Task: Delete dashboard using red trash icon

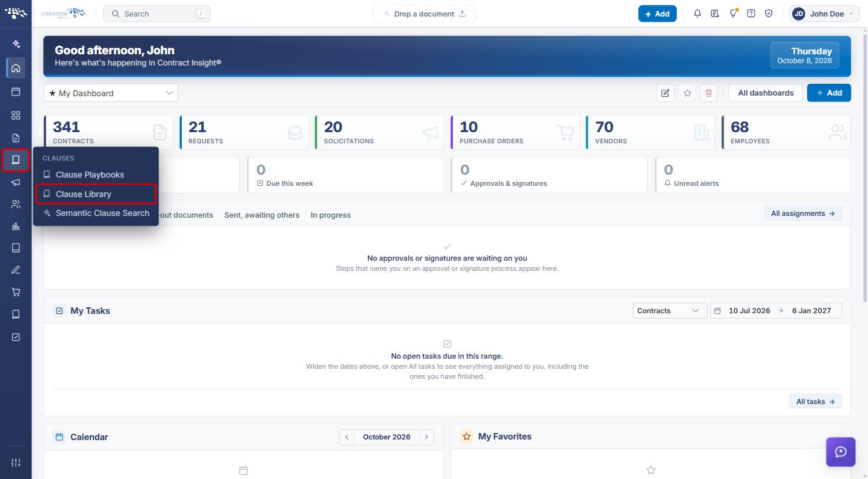Action: 709,93
